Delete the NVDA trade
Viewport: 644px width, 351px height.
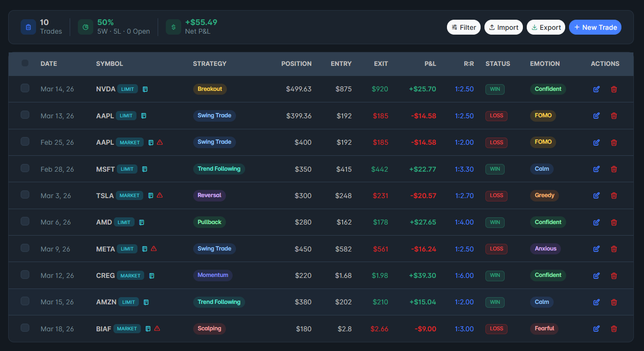(x=614, y=89)
